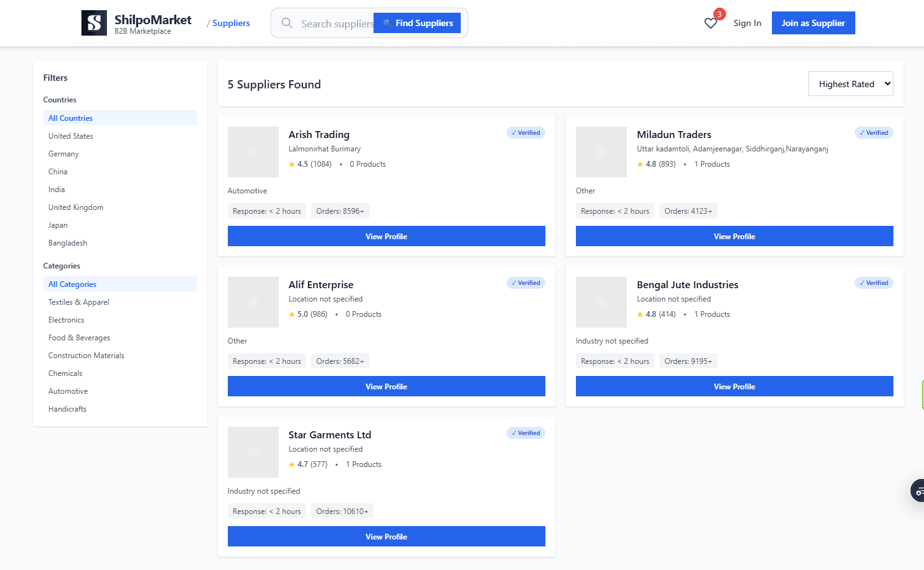Screen dimensions: 924x570
Task: Select the All Categories filter
Action: [x=120, y=284]
